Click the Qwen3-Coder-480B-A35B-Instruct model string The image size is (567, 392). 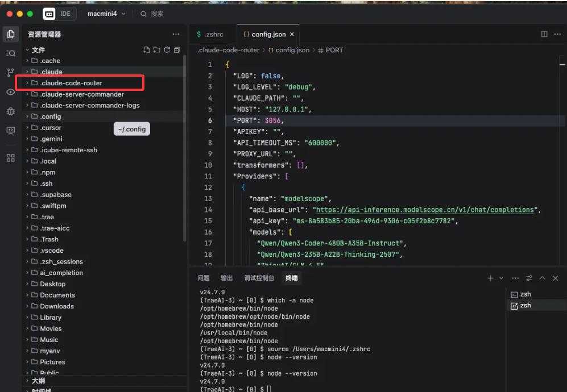[x=330, y=243]
